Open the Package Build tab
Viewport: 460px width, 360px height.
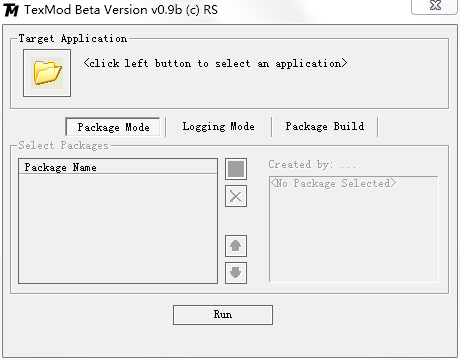325,127
